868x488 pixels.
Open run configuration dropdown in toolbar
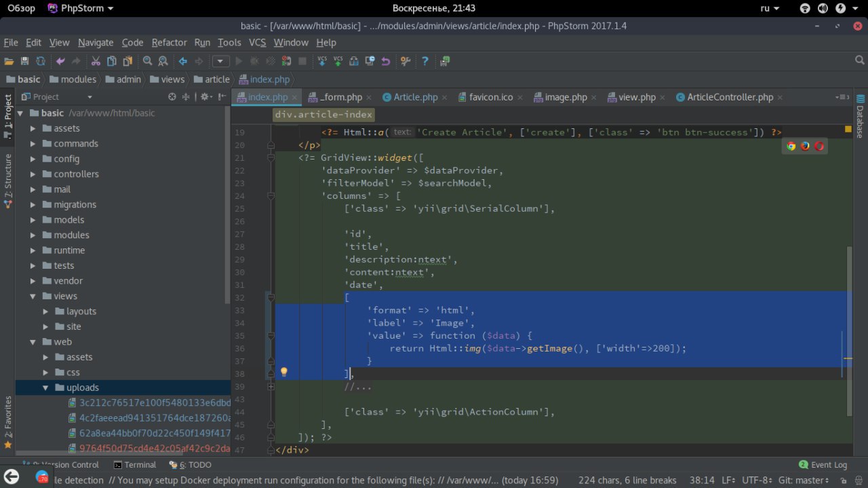click(x=220, y=61)
